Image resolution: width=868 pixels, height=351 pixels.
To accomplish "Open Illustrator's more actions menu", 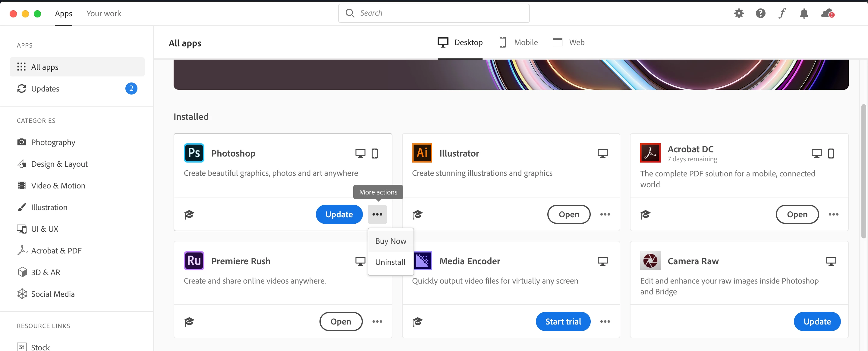I will (605, 214).
